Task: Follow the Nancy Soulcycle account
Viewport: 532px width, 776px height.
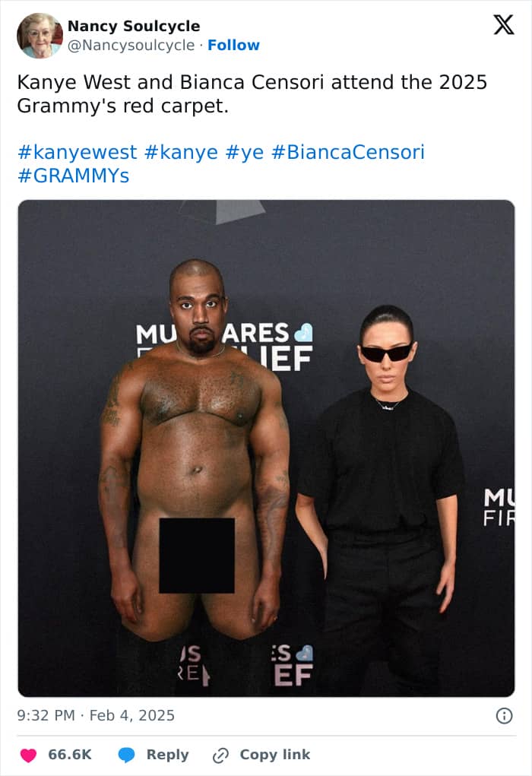Action: coord(233,45)
